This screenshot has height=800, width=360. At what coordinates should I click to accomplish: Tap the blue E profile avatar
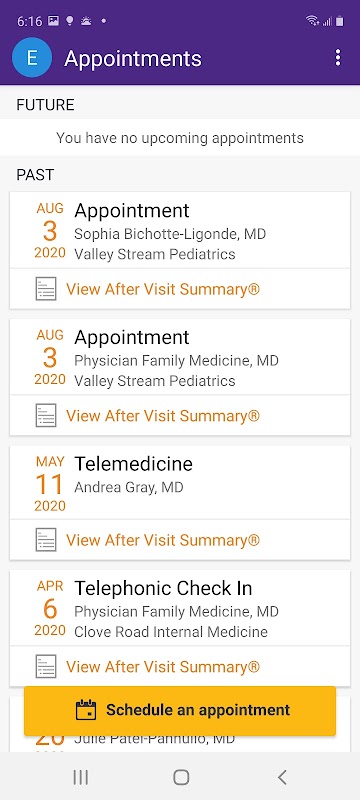(x=32, y=58)
